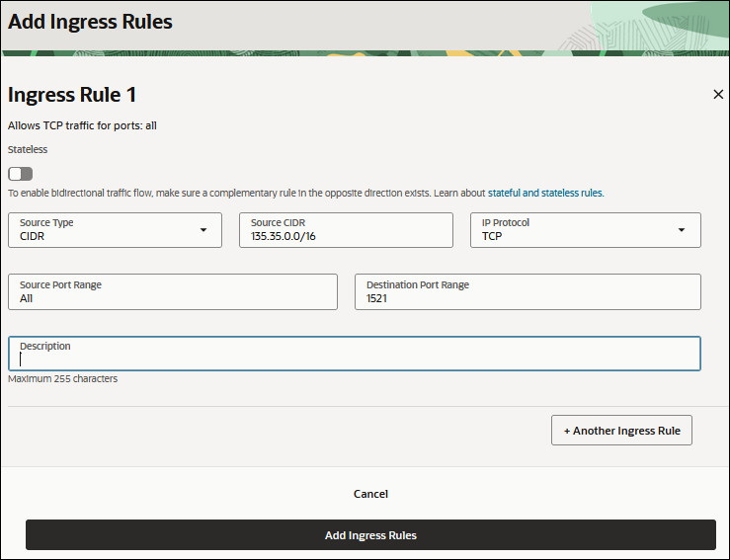Submit with the Add Ingress Rules button
Viewport: 730px width, 560px height.
tap(370, 535)
